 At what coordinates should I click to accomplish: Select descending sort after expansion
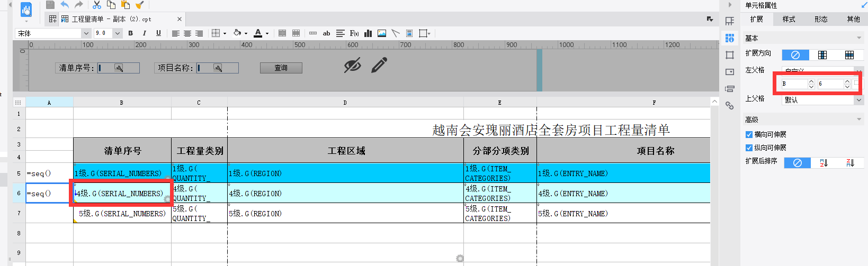click(850, 163)
